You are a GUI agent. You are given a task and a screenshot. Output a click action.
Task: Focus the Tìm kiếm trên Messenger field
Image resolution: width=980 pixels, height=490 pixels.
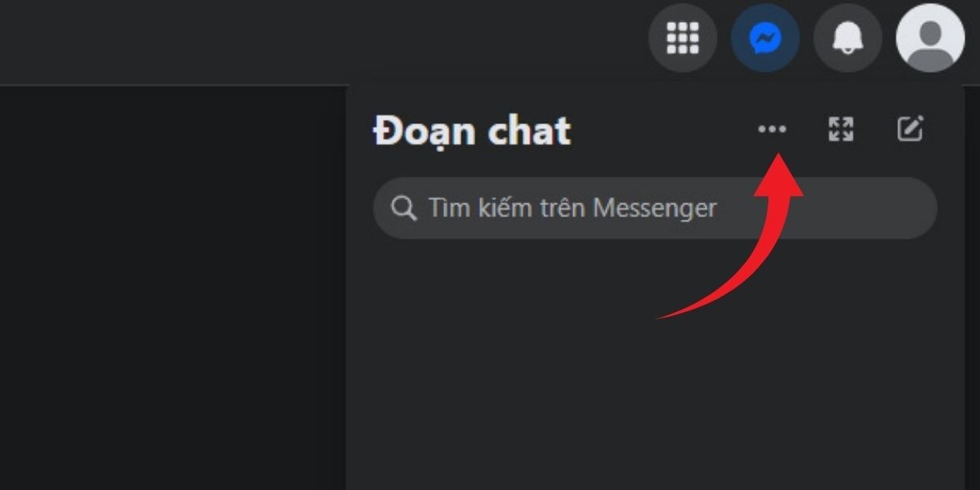pos(655,208)
